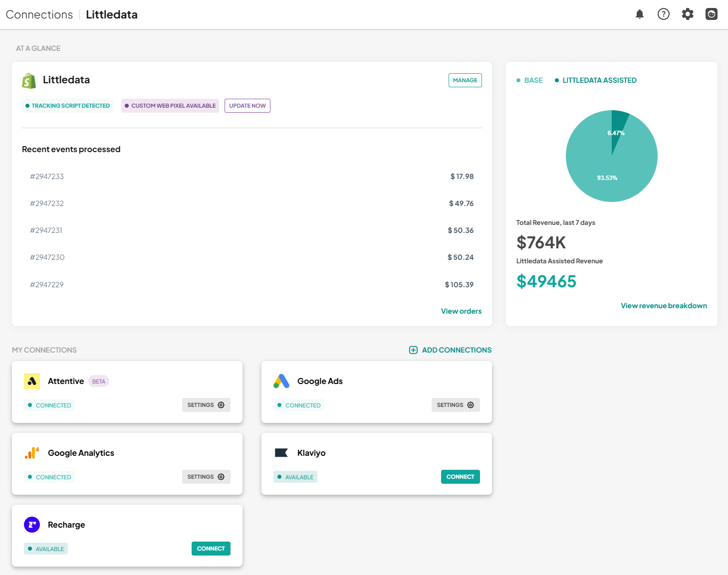This screenshot has height=575, width=728.
Task: Open the help question mark icon
Action: [664, 14]
